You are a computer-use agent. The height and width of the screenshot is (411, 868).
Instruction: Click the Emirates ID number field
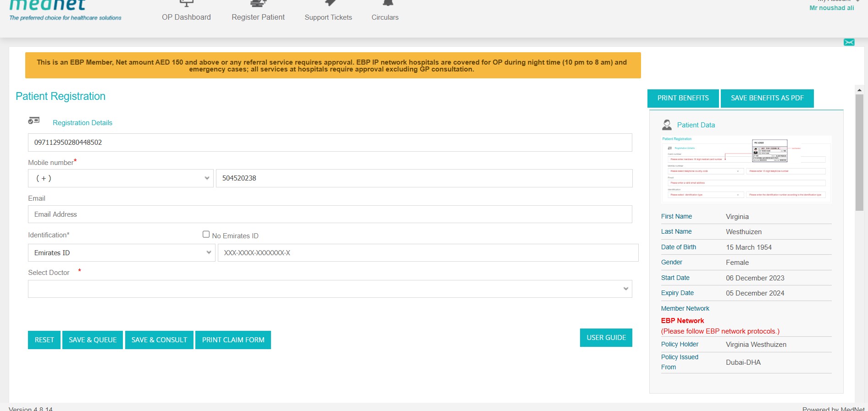[x=428, y=253]
